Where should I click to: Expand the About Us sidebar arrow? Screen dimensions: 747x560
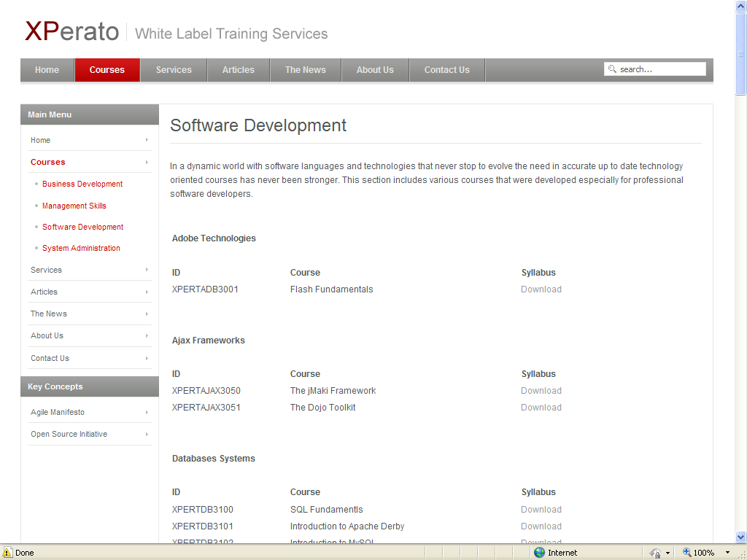(147, 335)
